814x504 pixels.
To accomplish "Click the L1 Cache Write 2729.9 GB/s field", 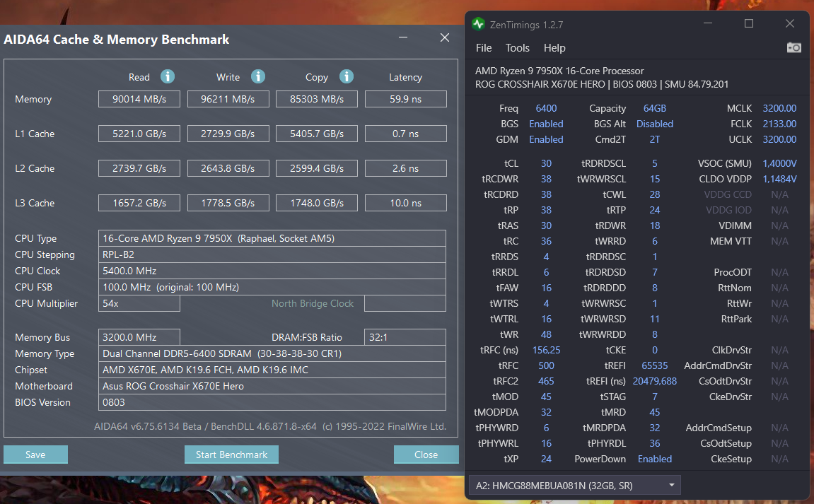I will point(228,134).
